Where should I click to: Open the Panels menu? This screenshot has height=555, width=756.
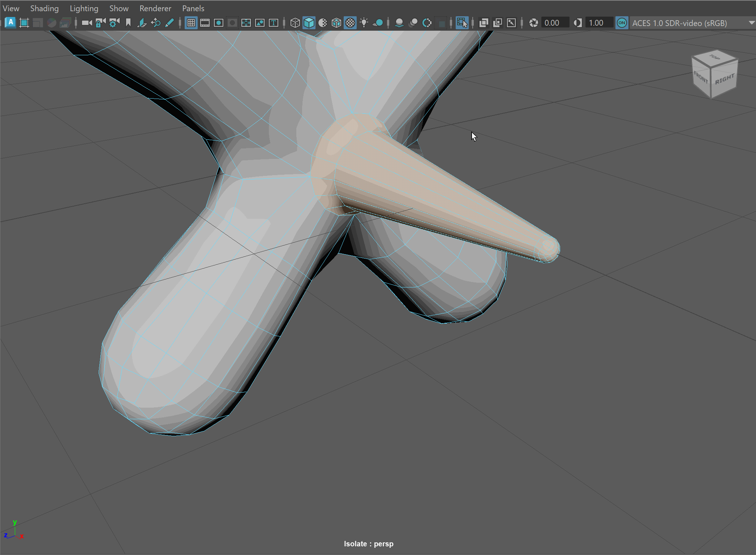193,8
